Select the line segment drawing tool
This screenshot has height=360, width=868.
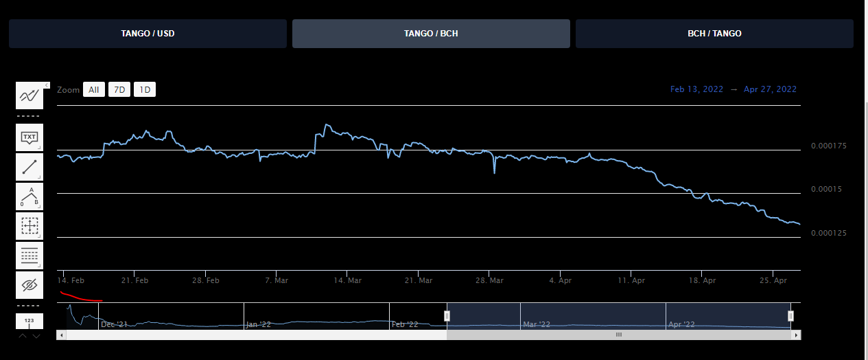pos(30,167)
